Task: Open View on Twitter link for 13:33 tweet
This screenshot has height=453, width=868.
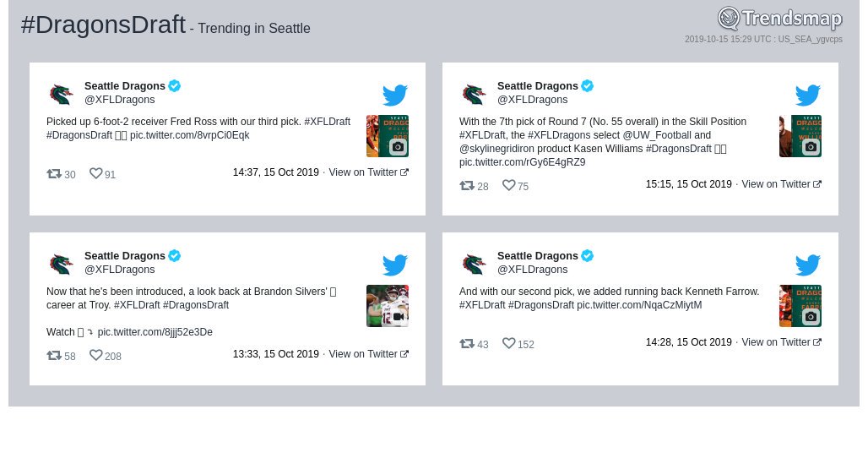Action: (369, 354)
